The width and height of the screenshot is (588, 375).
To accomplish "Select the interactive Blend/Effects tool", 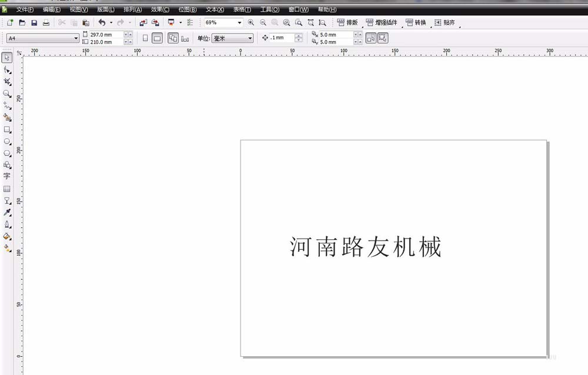I will click(x=7, y=200).
